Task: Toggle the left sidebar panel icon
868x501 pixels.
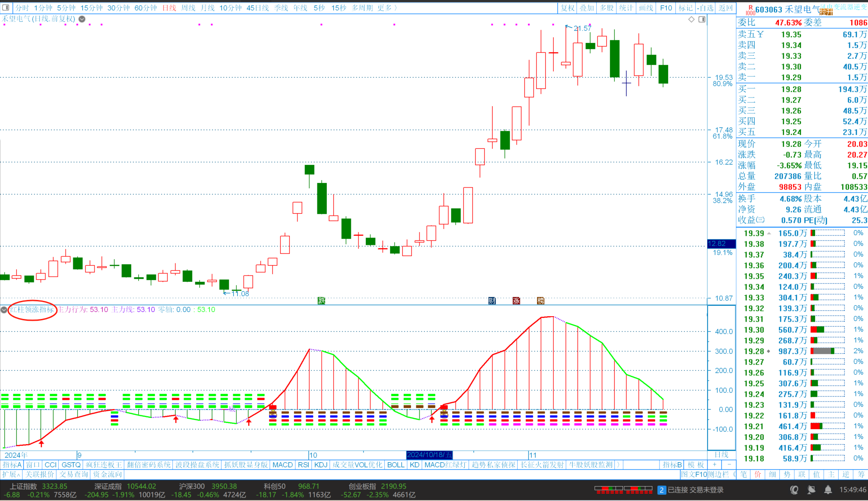Action: [5, 8]
